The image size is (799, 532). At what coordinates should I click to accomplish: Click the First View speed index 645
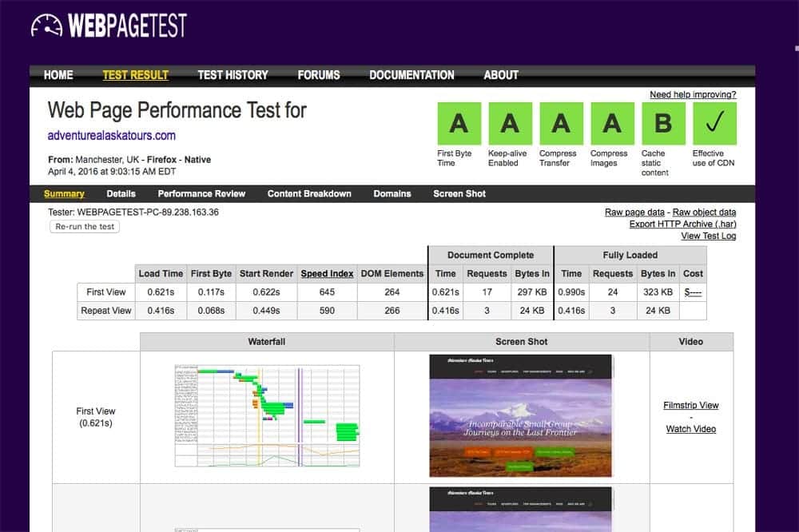coord(327,292)
